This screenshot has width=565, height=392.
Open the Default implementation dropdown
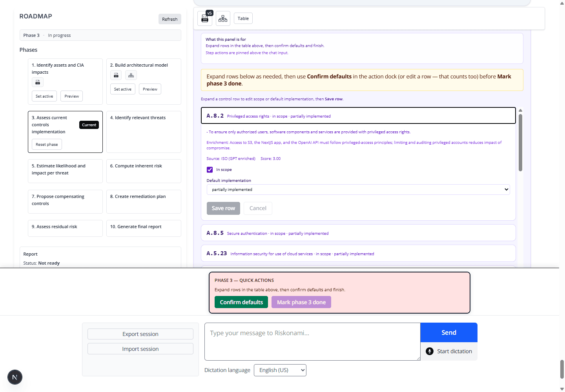coord(358,189)
